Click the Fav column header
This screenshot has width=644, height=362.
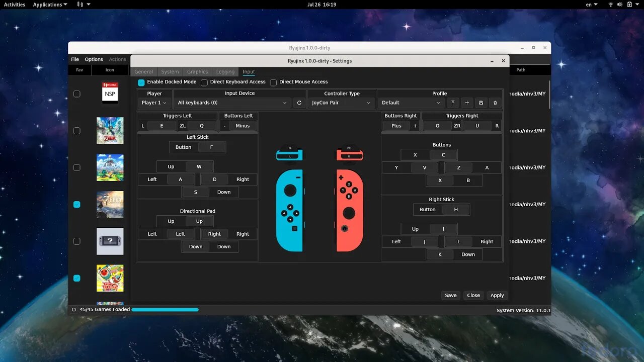[x=79, y=70]
